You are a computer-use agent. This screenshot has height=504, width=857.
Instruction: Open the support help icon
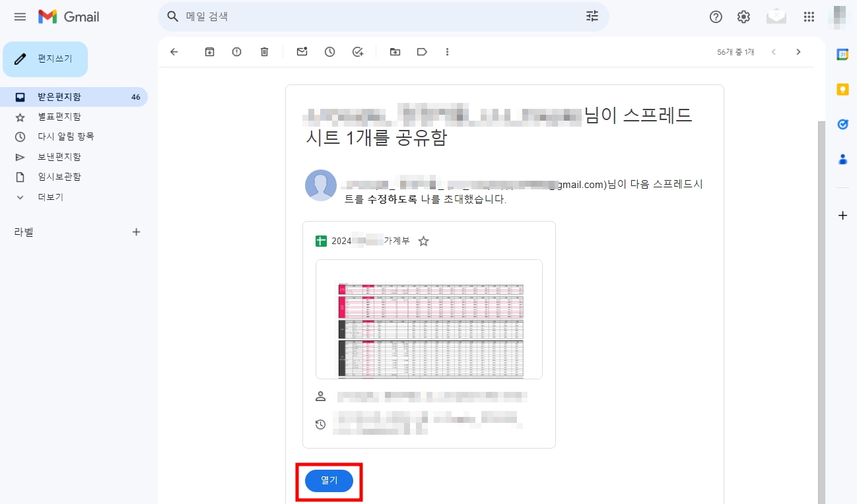[716, 16]
